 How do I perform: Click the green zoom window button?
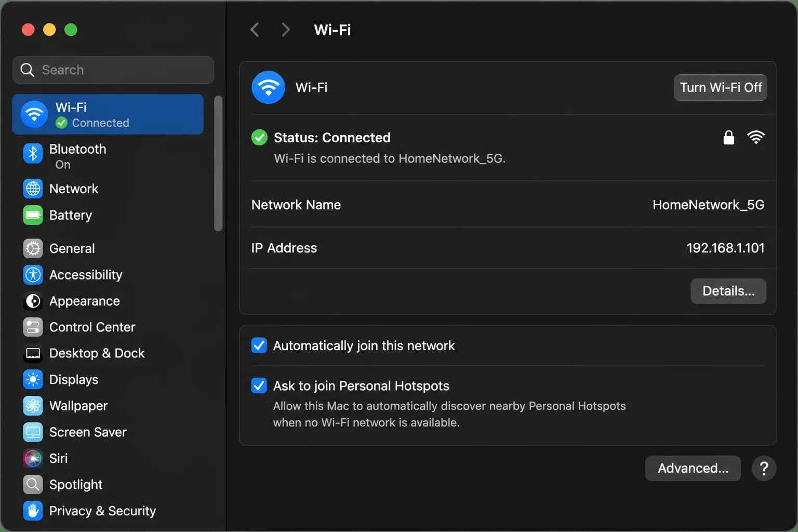click(71, 30)
